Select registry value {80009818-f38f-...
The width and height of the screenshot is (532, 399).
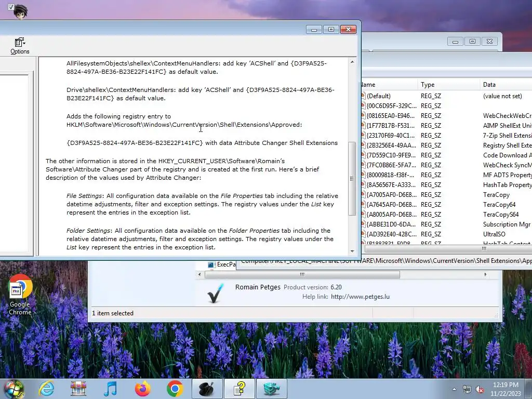tap(390, 175)
